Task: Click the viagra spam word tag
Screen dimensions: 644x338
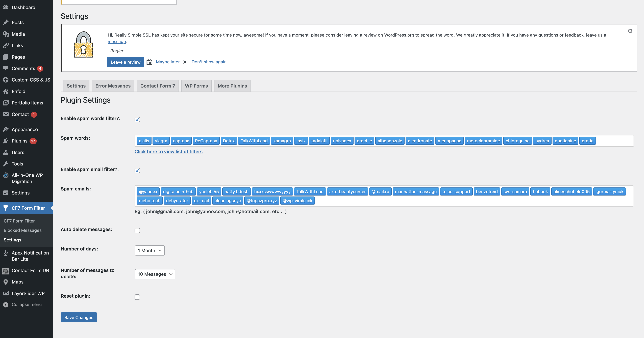Action: point(161,141)
